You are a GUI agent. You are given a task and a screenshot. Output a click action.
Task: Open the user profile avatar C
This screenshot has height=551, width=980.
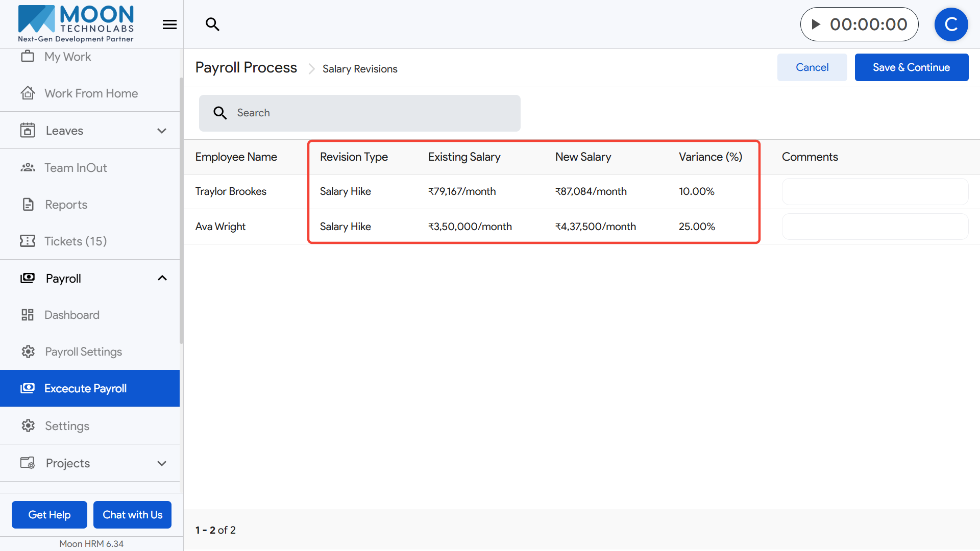951,24
